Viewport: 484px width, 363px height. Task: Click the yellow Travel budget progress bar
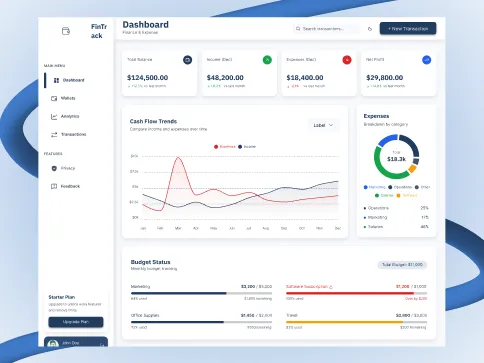click(x=356, y=322)
